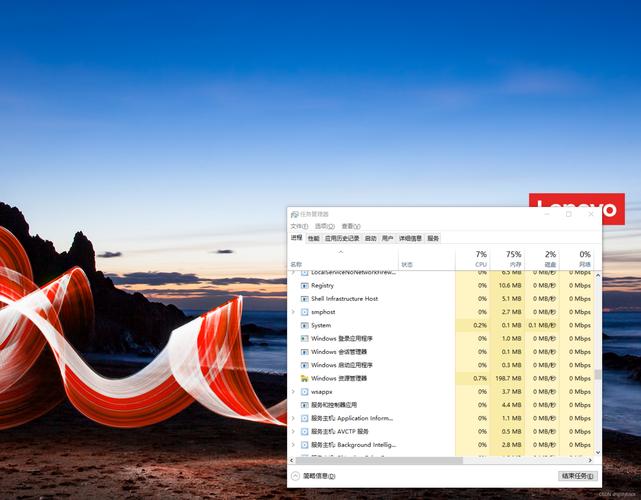Click the horizontal scrollbar right arrow
Viewport: 641px width, 500px height.
coord(590,460)
